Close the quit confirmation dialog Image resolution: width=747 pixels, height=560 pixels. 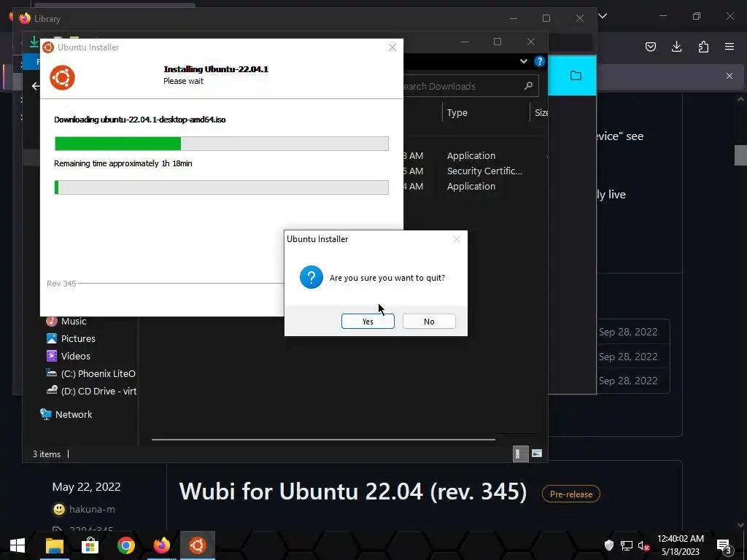pos(457,239)
